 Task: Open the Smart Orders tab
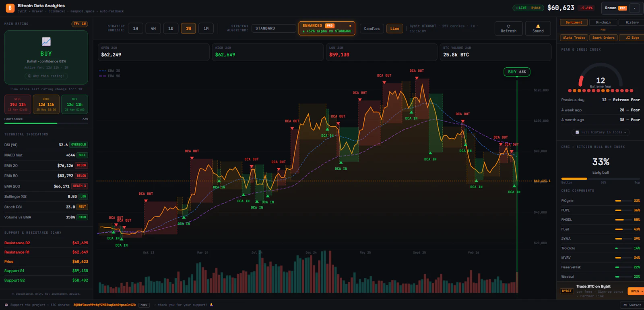click(x=603, y=37)
